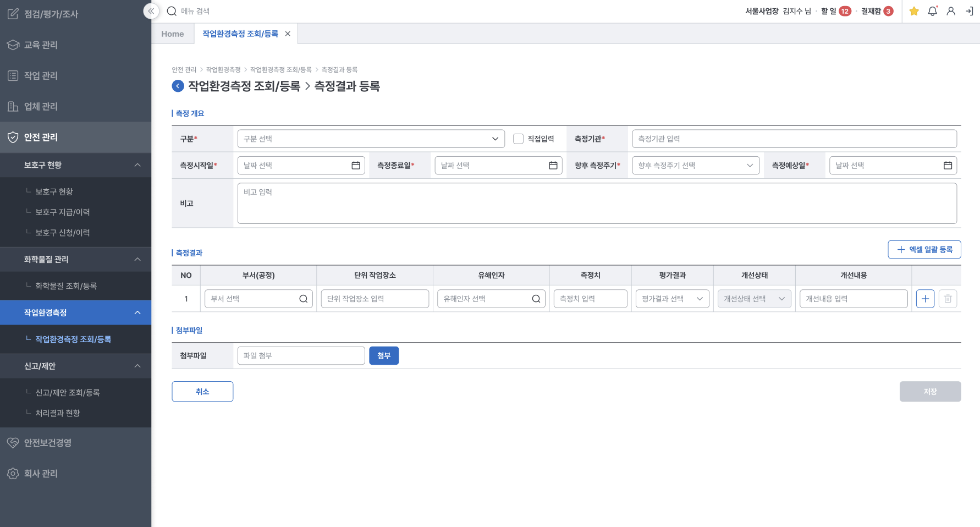980x527 pixels.
Task: Add a measurement row with plus icon
Action: tap(925, 299)
